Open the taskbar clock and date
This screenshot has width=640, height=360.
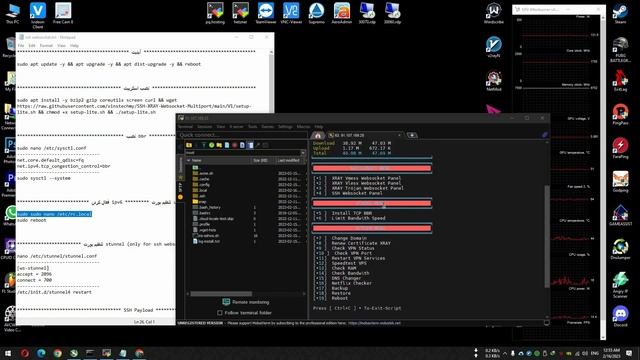pyautogui.click(x=611, y=353)
